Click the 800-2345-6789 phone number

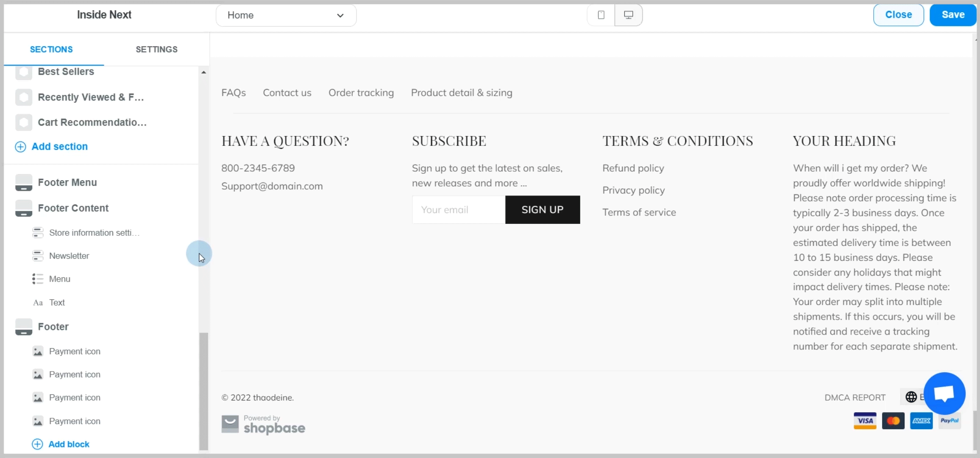[x=258, y=168]
